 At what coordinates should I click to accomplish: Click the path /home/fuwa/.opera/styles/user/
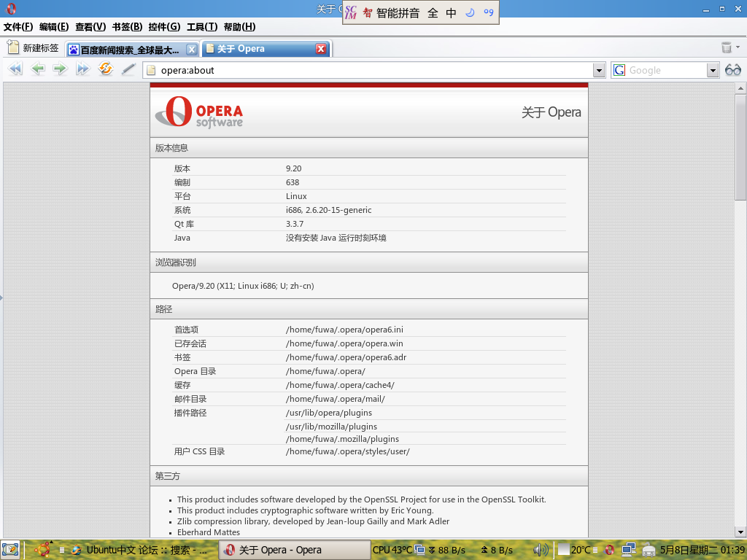pyautogui.click(x=348, y=451)
